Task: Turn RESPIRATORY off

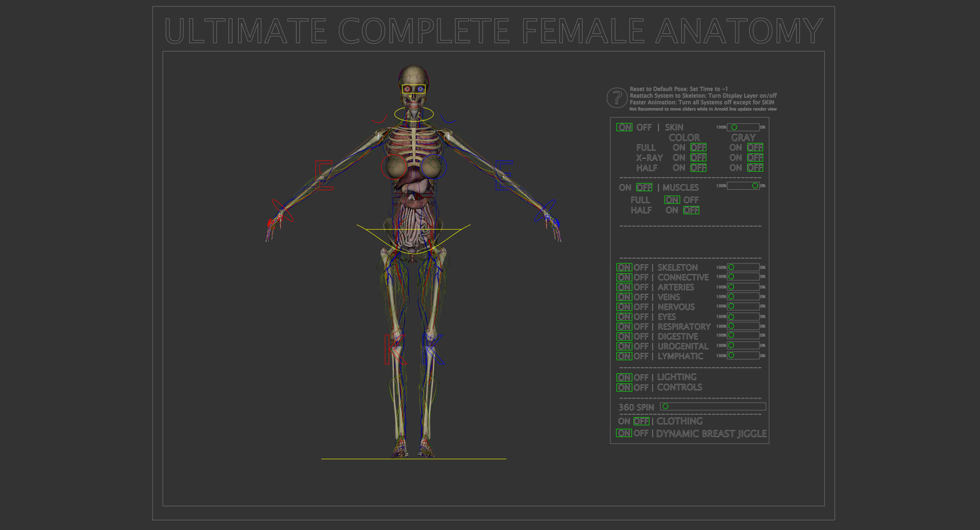Action: tap(641, 326)
